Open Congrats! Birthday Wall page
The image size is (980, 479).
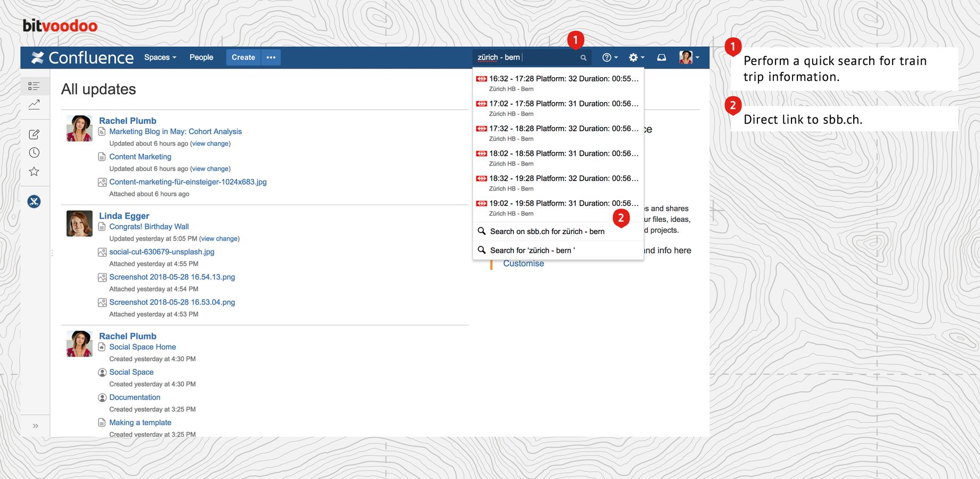tap(149, 227)
